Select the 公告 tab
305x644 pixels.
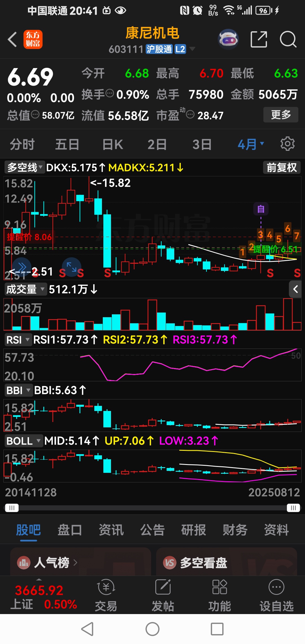pos(152,530)
